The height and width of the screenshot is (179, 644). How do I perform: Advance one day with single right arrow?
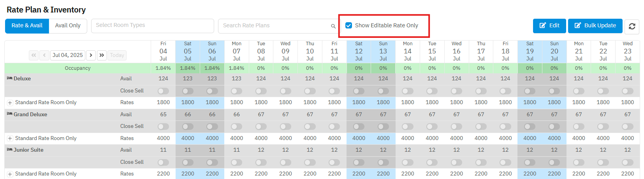tap(91, 55)
